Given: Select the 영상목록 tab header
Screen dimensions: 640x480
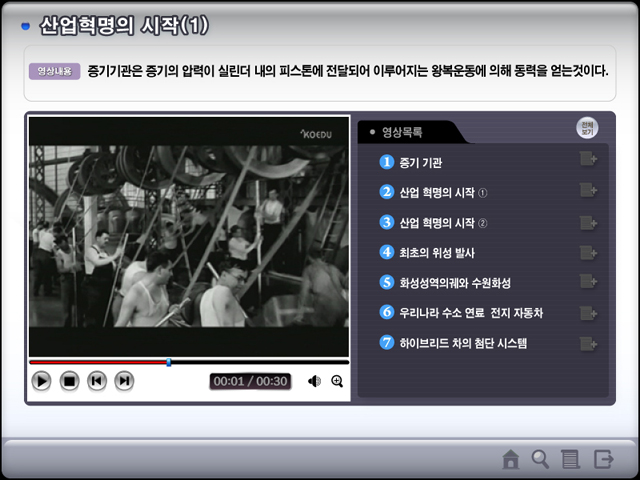Looking at the screenshot, I should 403,132.
